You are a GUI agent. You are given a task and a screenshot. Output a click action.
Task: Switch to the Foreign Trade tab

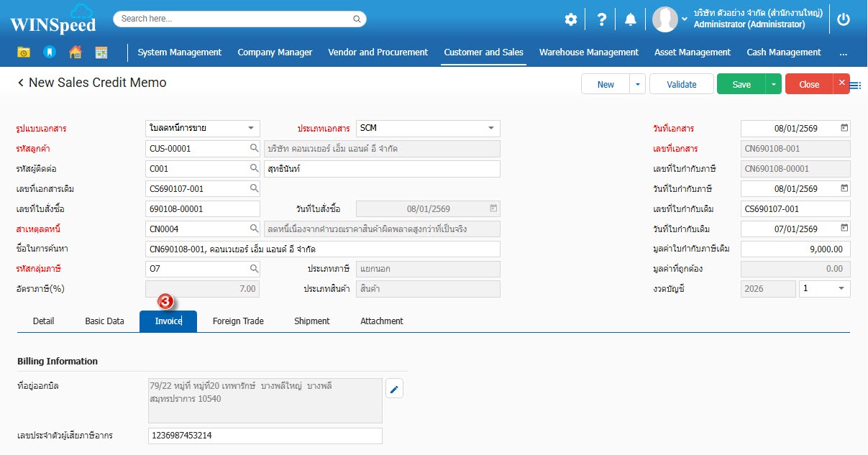[x=238, y=321]
